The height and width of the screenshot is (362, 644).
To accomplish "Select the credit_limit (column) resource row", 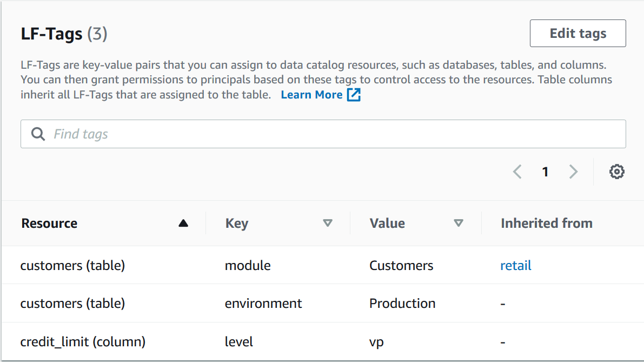I will pos(83,342).
